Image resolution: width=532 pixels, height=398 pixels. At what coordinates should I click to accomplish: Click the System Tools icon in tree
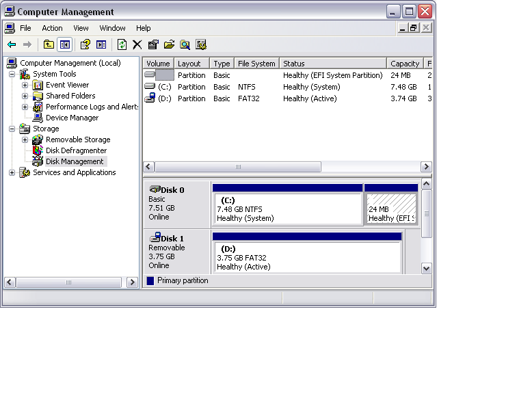click(25, 74)
